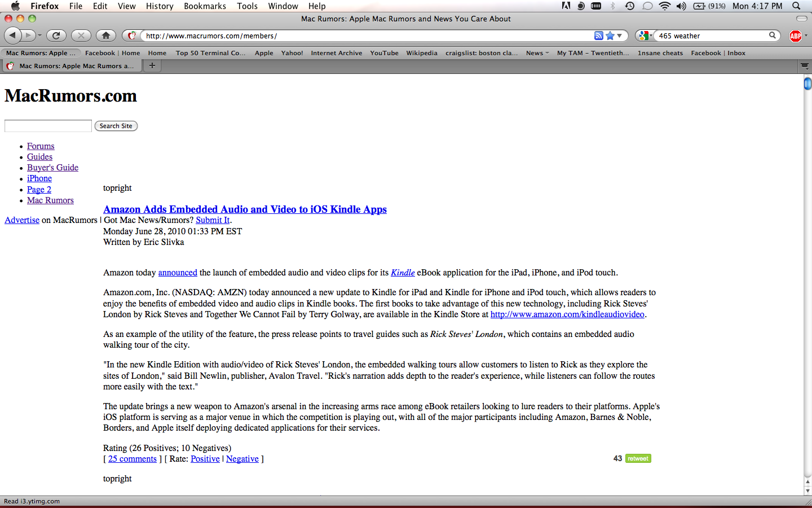The width and height of the screenshot is (812, 508).
Task: Open the Bookmarks menu
Action: (x=205, y=6)
